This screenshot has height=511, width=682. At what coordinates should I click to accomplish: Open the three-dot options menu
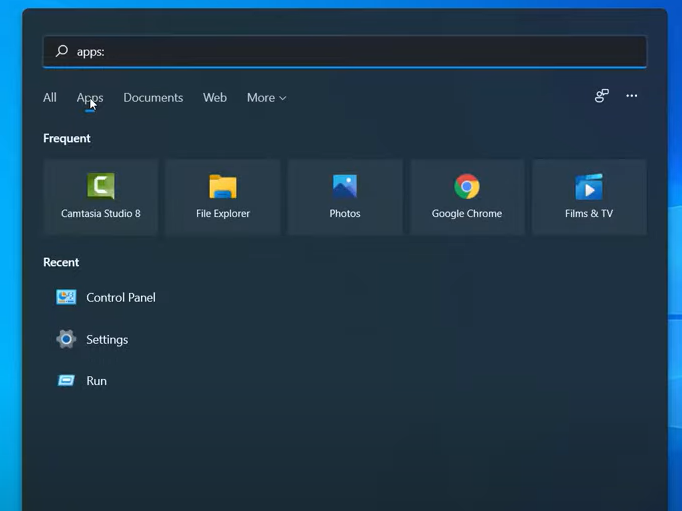coord(631,96)
